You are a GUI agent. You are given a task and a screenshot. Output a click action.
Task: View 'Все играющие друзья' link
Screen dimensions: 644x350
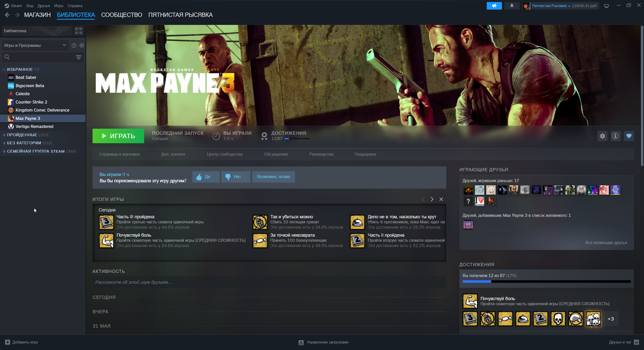point(606,242)
